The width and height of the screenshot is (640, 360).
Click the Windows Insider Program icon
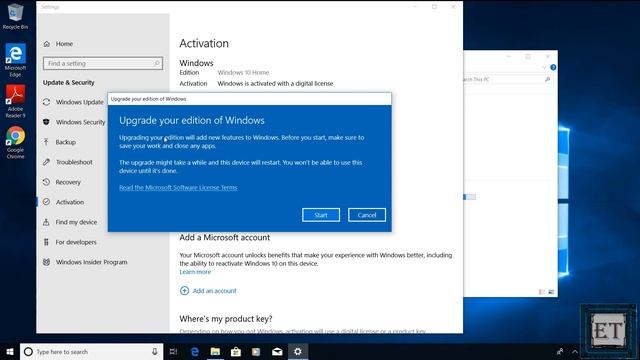(x=47, y=262)
